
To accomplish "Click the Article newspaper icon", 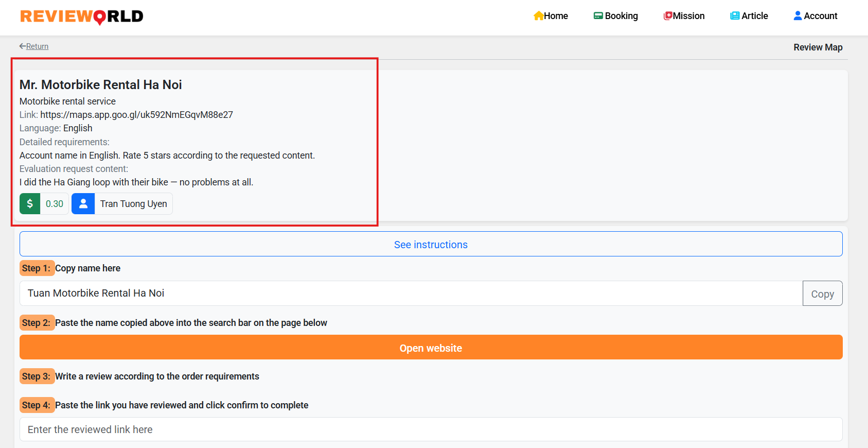I will (735, 16).
